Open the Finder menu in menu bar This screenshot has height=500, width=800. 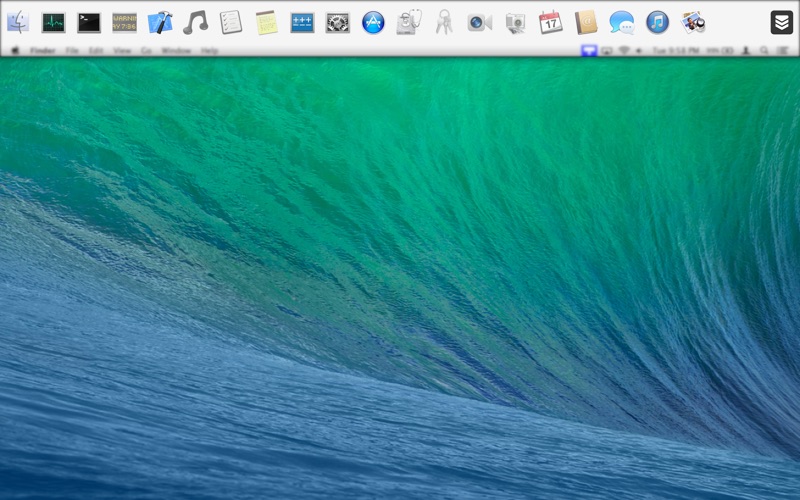[x=43, y=51]
